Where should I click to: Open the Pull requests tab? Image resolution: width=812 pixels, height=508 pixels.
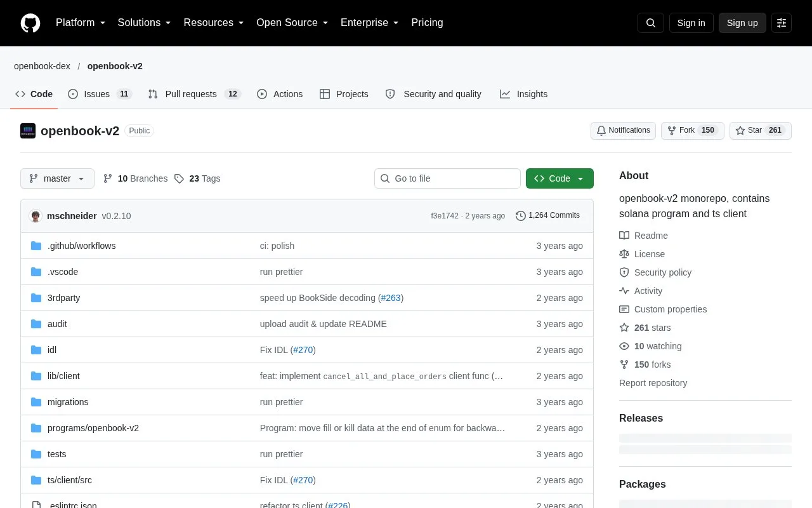[195, 94]
